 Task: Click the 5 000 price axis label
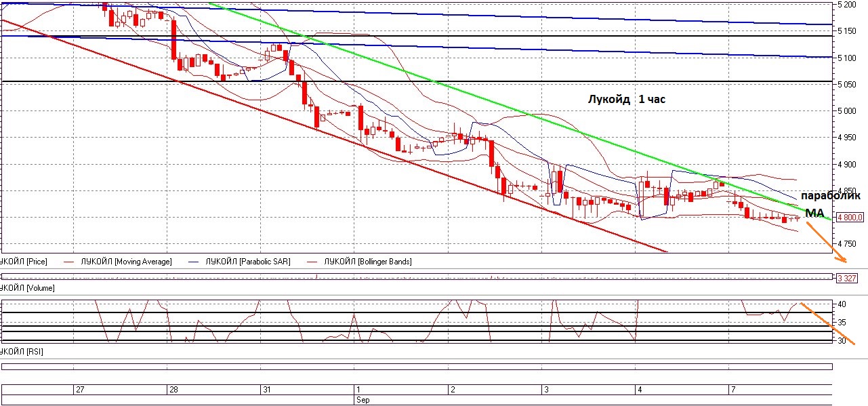(x=848, y=111)
